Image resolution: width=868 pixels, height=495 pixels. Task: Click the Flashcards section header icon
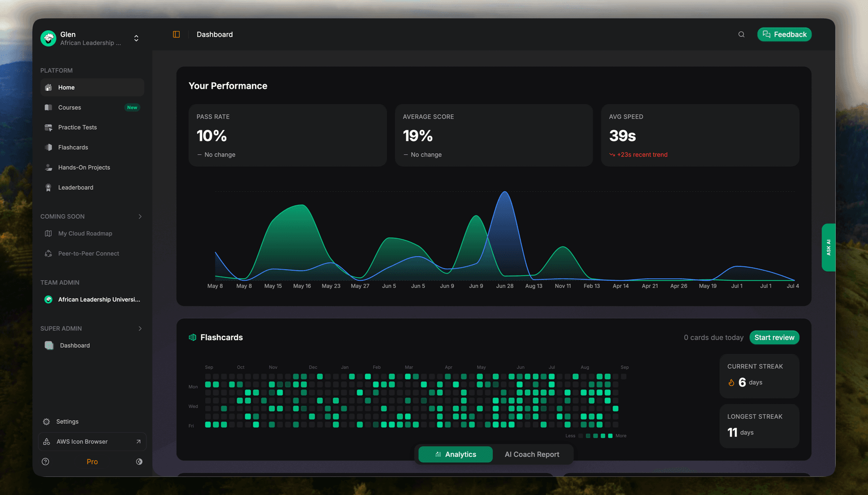pyautogui.click(x=192, y=337)
